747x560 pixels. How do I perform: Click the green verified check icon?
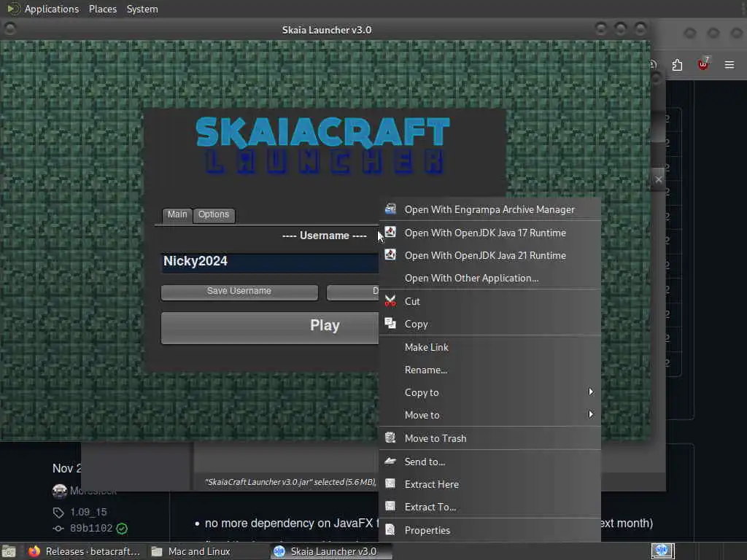coord(122,529)
